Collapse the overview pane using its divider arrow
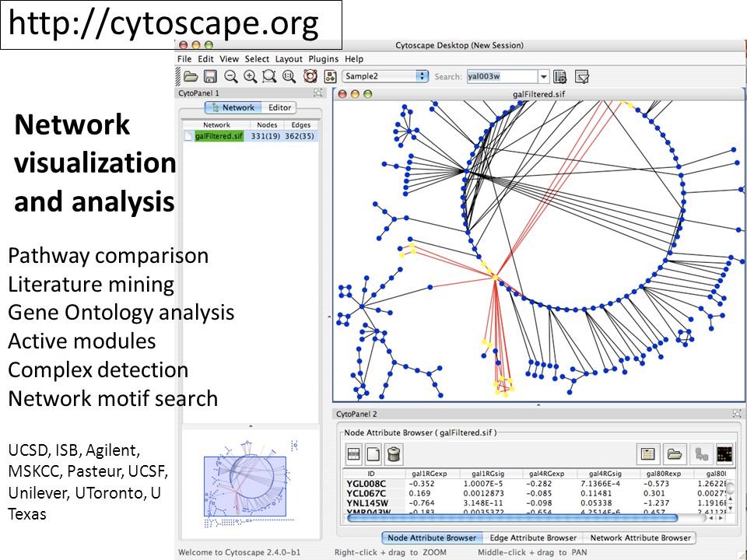Screen dimensions: 747x560 pyautogui.click(x=251, y=426)
